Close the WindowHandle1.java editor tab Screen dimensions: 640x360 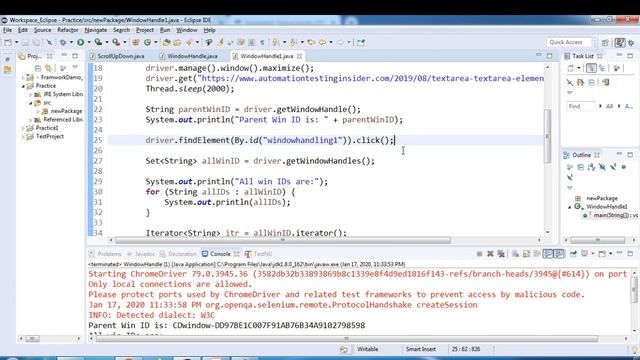coord(300,56)
